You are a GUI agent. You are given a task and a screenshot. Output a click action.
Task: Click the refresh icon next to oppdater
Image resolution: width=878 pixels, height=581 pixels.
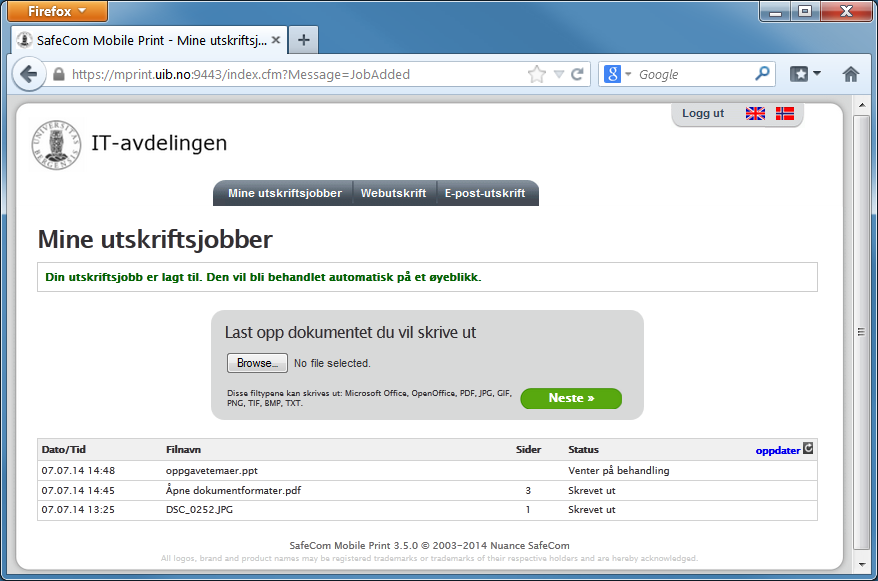(x=809, y=449)
